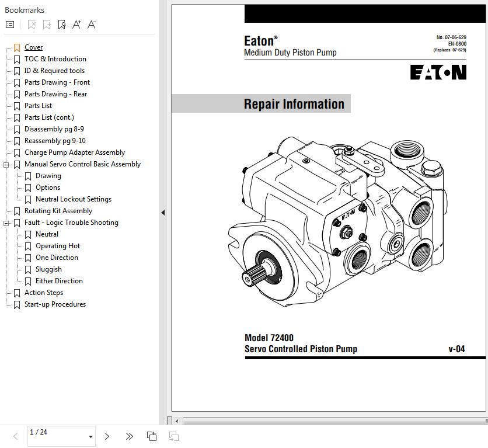Screen dimensions: 488x448
Task: Select Manual Servo Control Basic Assembly
Action: [82, 164]
